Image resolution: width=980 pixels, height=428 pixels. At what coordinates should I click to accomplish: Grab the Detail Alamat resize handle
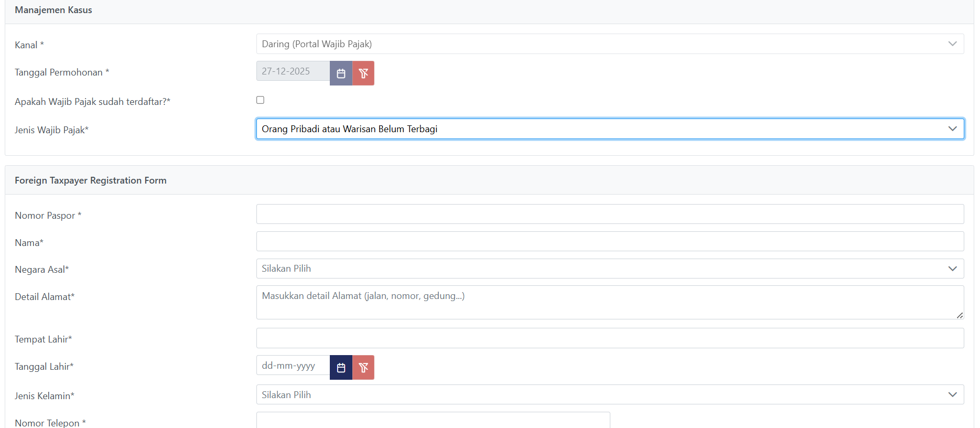[x=960, y=315]
